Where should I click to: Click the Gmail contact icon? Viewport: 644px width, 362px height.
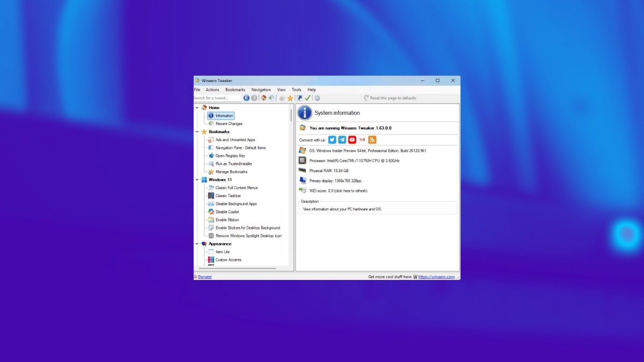362,139
